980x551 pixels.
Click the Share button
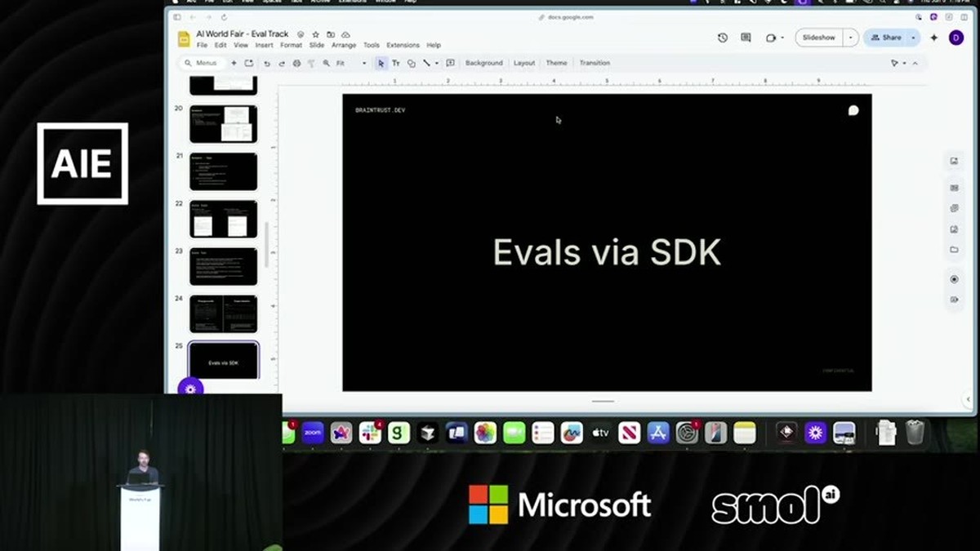[x=886, y=38]
